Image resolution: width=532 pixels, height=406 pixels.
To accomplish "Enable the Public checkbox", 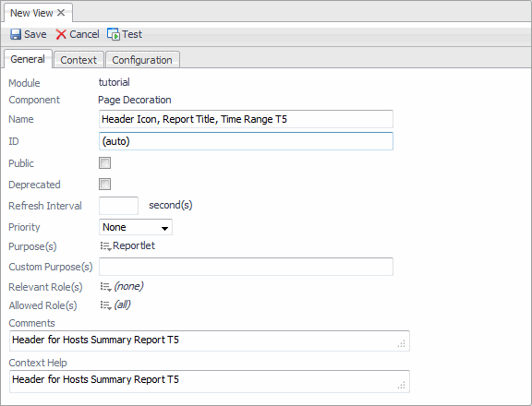I will pos(105,163).
